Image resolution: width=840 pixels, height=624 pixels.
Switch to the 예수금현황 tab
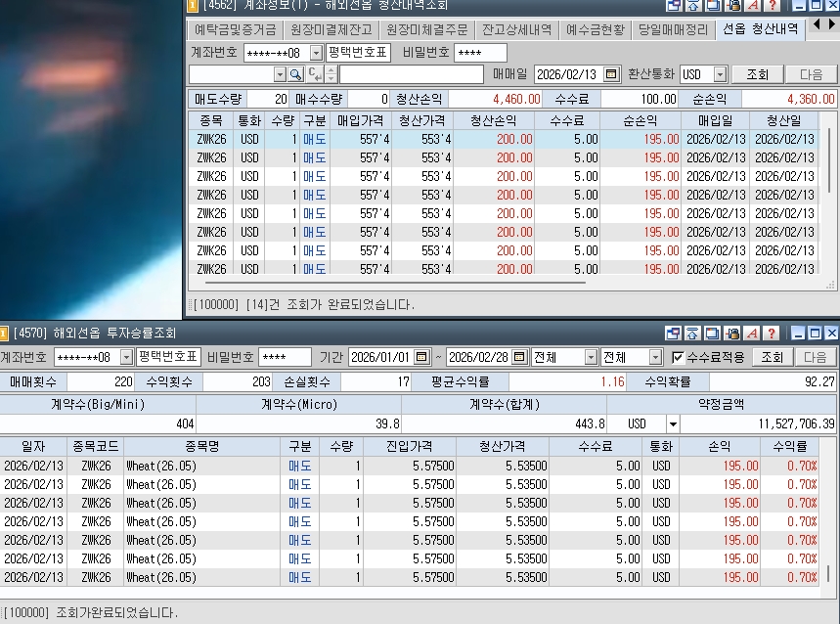click(596, 29)
